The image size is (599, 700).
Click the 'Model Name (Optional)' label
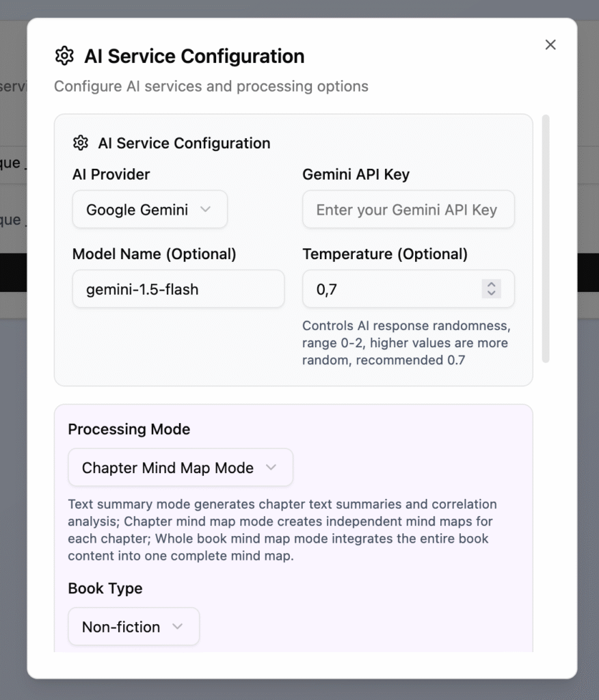click(x=154, y=254)
